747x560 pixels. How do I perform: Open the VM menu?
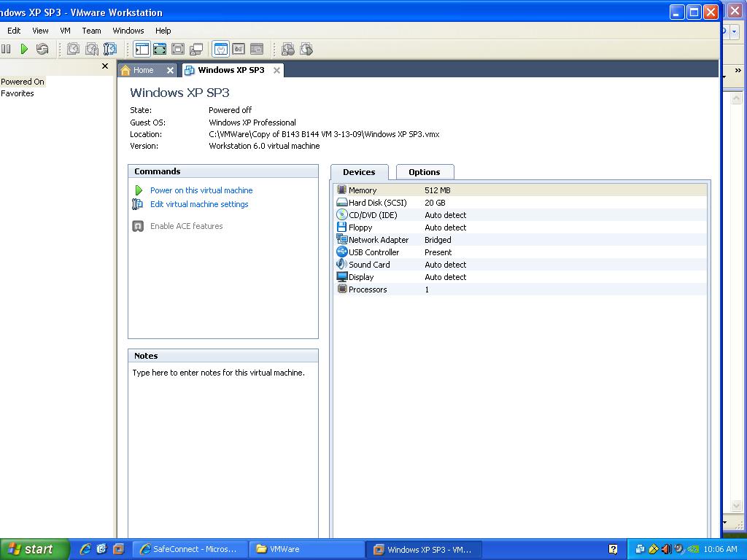coord(65,31)
